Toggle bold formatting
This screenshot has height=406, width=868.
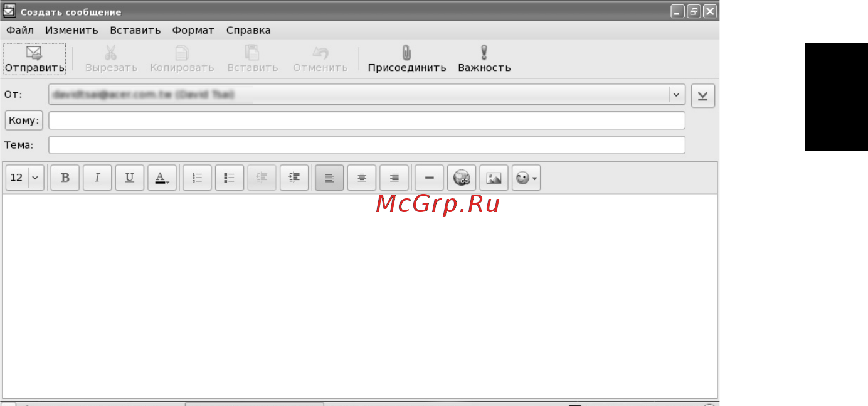tap(65, 178)
